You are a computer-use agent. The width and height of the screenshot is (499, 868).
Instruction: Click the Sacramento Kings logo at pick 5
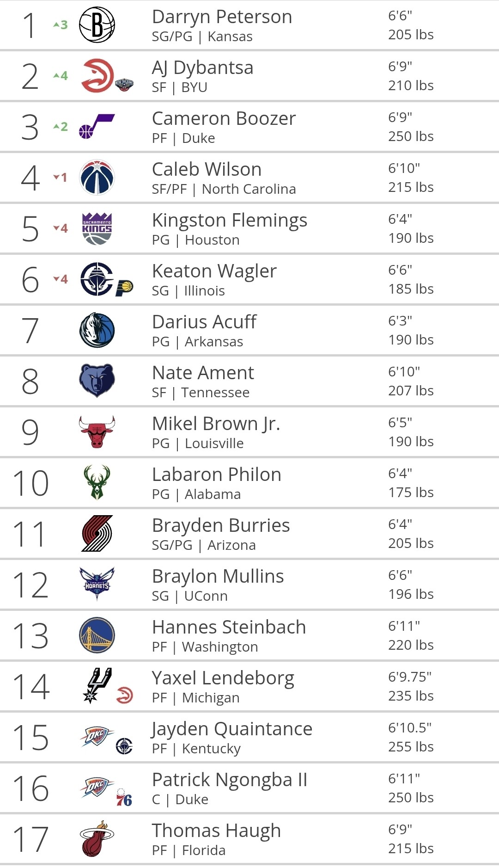(x=97, y=228)
